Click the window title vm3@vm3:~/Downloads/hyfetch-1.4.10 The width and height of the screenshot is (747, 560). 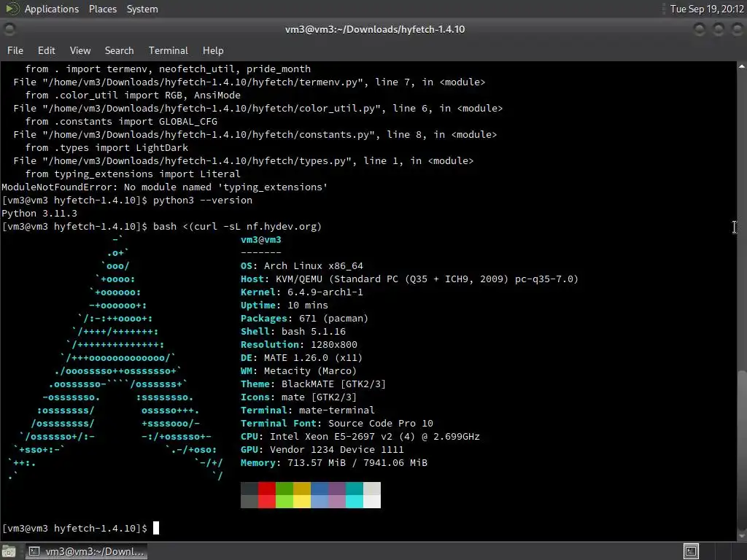[375, 29]
